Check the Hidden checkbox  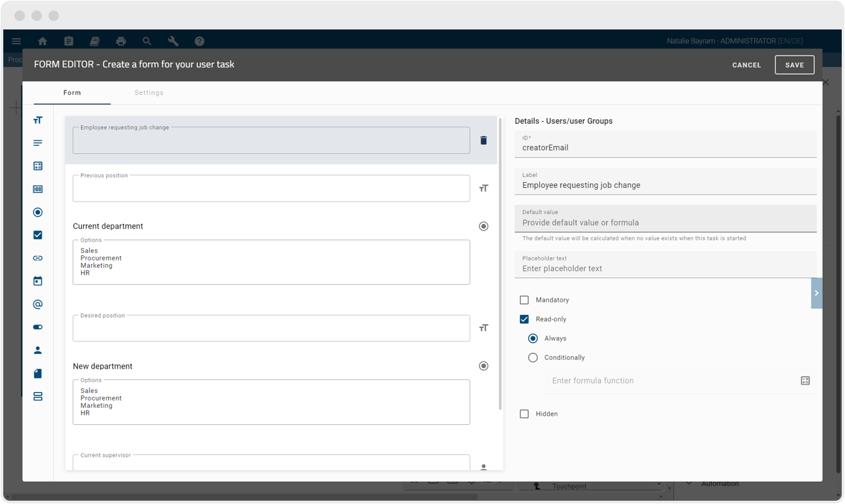(x=524, y=414)
